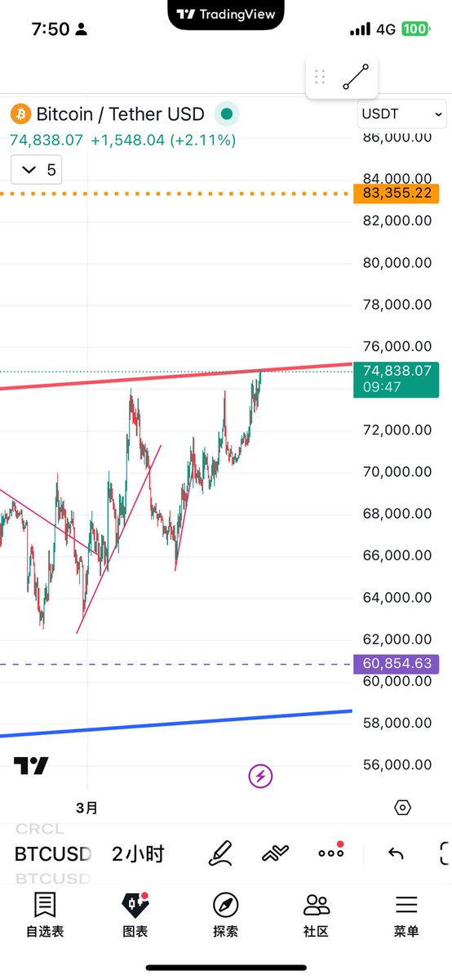This screenshot has width=452, height=980.
Task: Open the drawing pen tools
Action: (220, 854)
